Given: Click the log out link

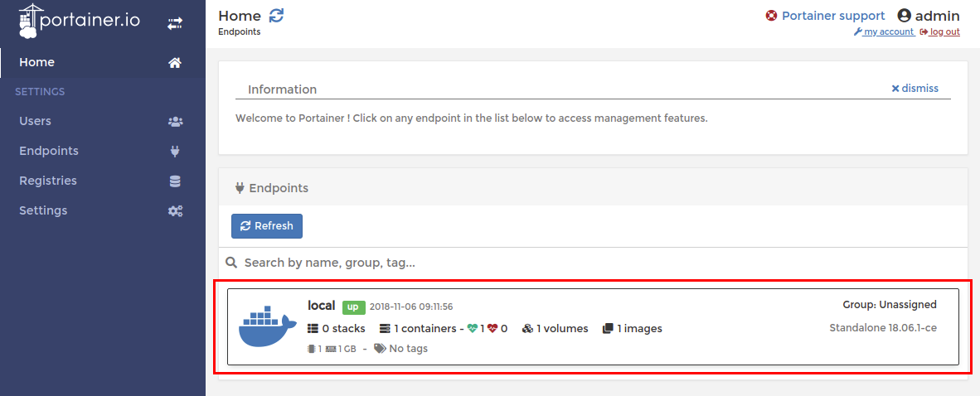Looking at the screenshot, I should (940, 32).
